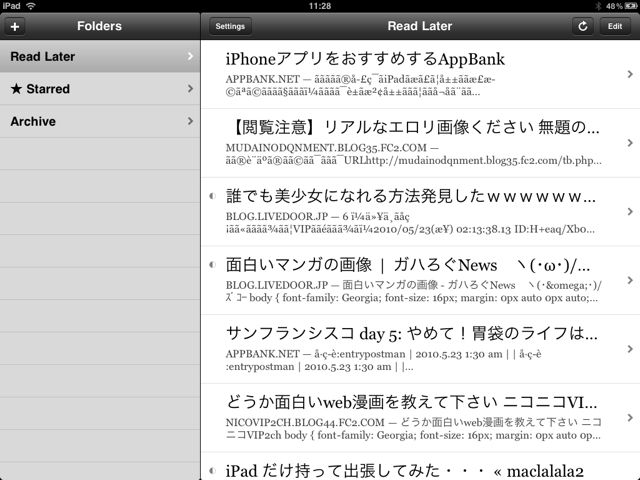Open chevron of どうか面白いweb漫画 article row
This screenshot has width=640, height=480.
point(630,418)
